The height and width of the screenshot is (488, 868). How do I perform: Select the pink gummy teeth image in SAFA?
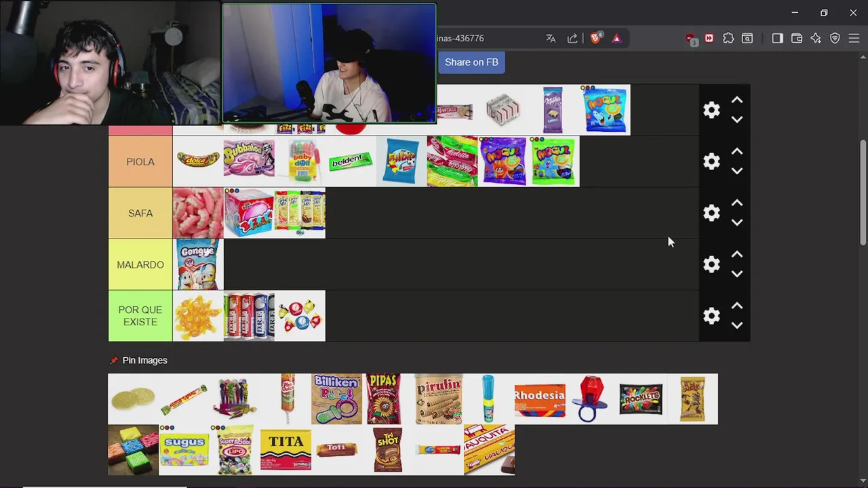tap(198, 213)
